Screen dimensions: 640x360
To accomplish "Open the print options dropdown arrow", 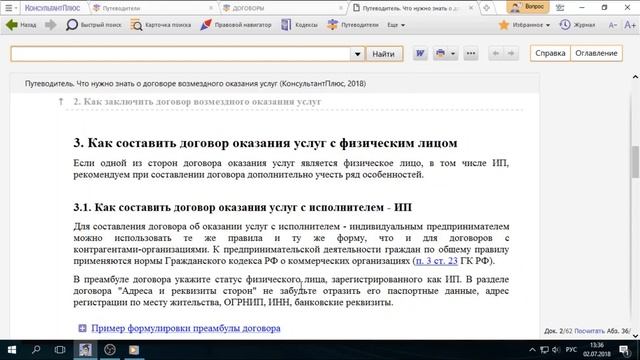I will click(x=453, y=53).
